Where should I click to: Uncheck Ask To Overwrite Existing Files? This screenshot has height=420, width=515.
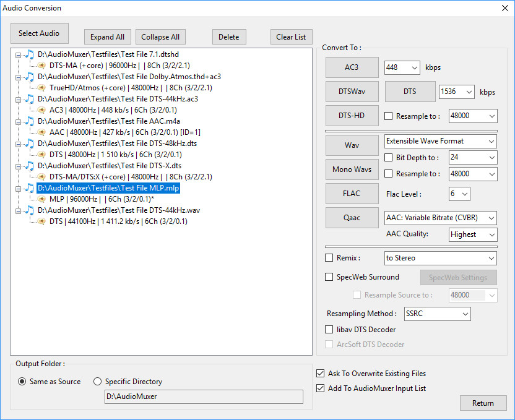[320, 374]
